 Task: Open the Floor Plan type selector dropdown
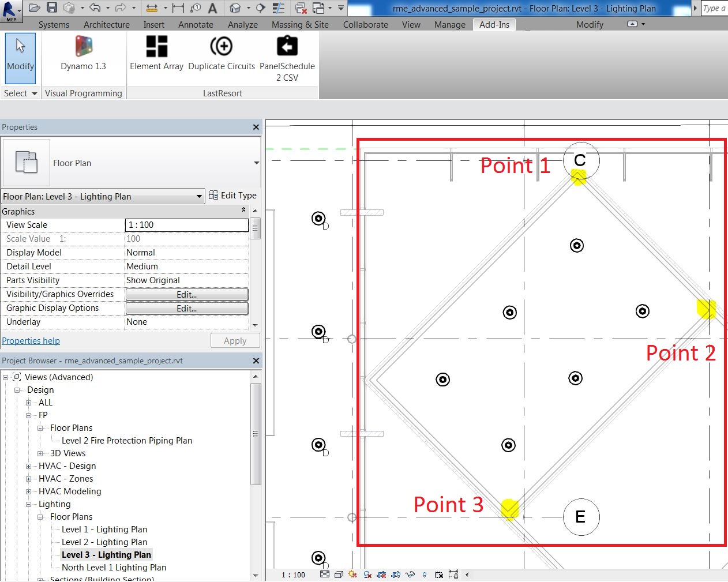point(256,163)
